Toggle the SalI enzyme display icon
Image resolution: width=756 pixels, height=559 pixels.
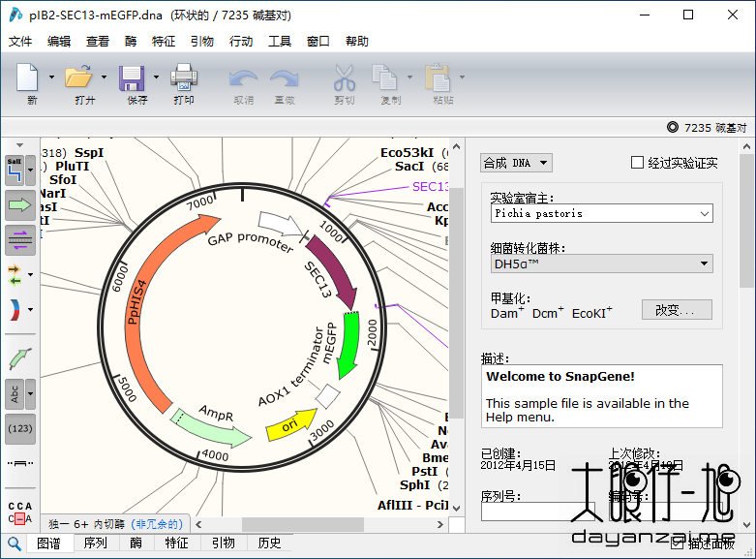(x=15, y=171)
